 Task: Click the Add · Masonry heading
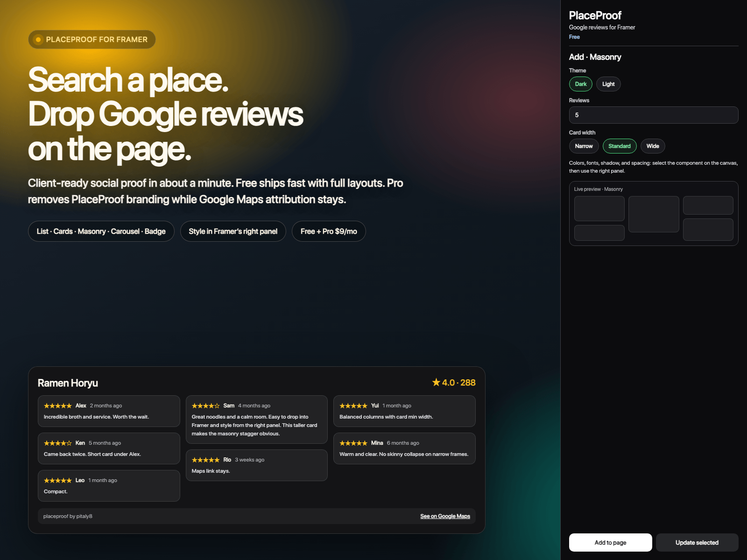tap(595, 57)
